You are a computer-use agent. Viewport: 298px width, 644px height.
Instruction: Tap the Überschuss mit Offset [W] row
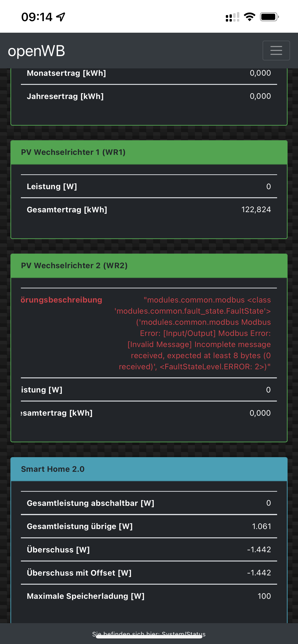click(149, 573)
